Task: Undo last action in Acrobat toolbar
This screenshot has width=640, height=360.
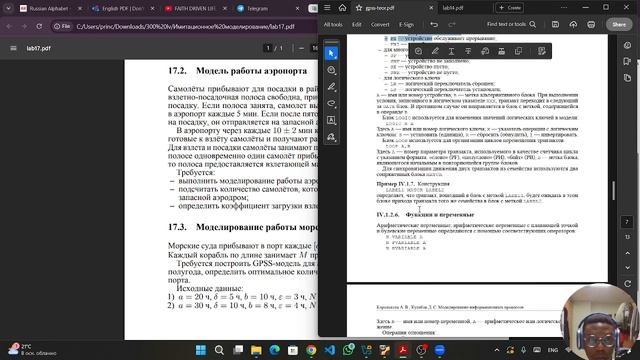Action: tap(434, 24)
